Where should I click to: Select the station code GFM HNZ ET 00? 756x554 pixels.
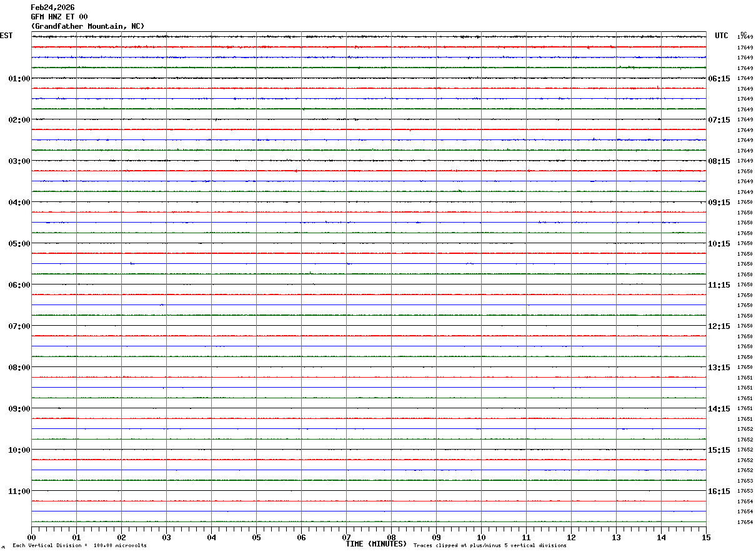[59, 17]
